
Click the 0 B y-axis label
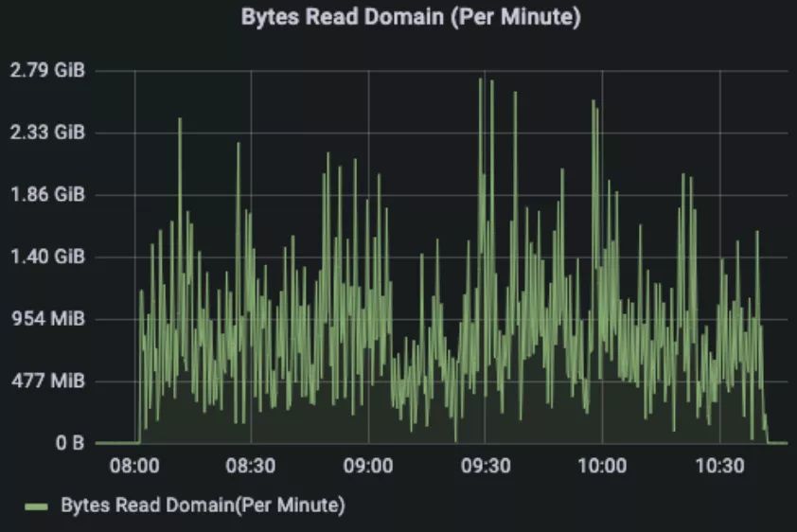click(x=68, y=442)
